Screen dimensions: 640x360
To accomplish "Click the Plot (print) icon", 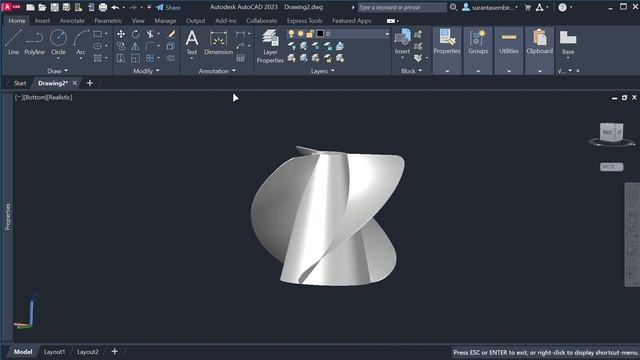I will coord(103,7).
